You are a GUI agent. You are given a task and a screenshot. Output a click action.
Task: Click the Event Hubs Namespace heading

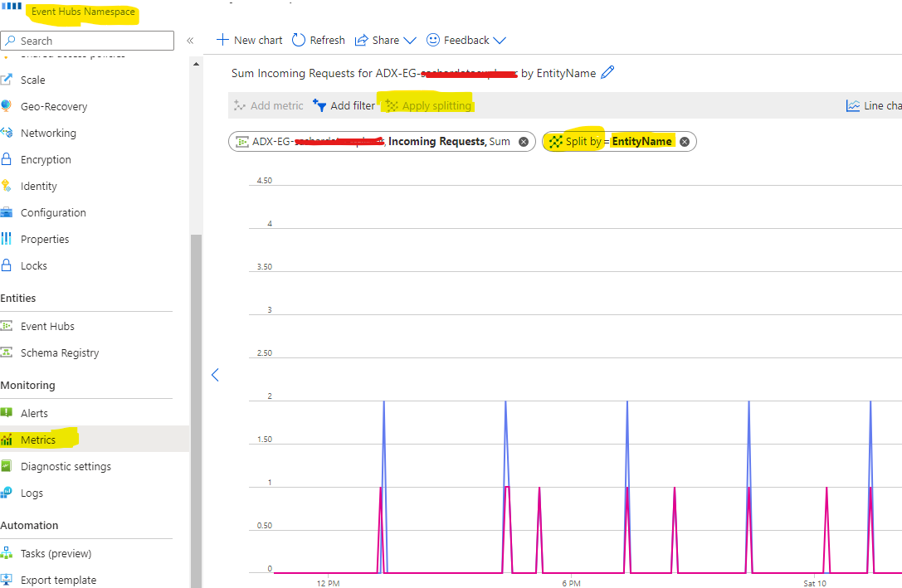(84, 12)
